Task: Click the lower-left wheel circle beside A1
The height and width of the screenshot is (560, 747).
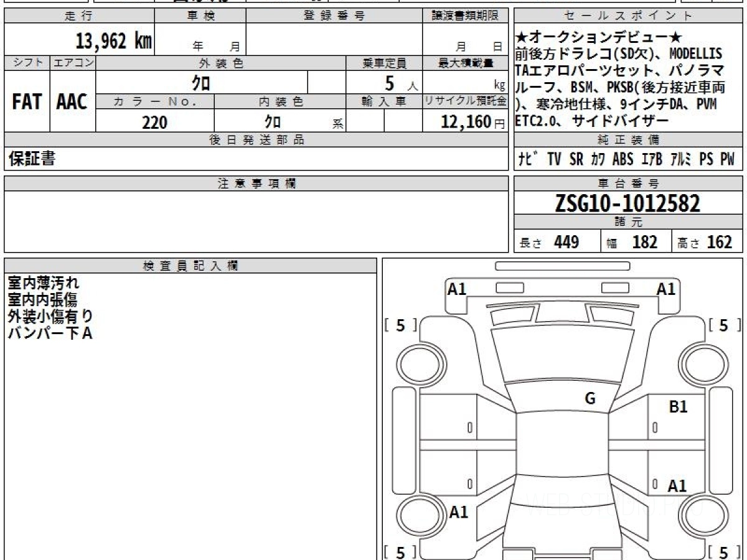Action: [418, 515]
